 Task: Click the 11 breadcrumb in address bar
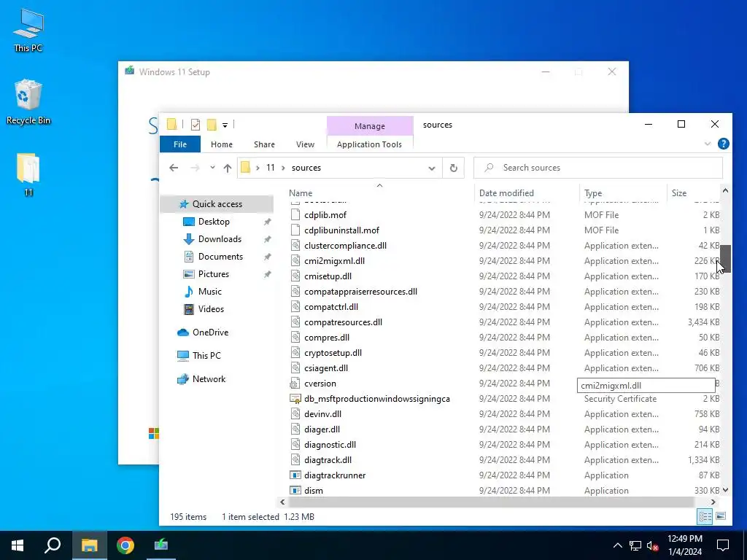coord(271,168)
